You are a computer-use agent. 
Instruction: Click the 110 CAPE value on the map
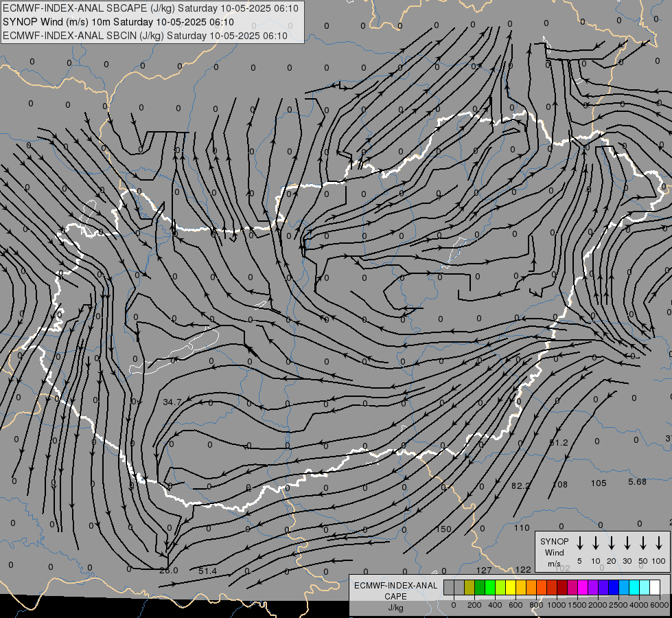(x=522, y=528)
